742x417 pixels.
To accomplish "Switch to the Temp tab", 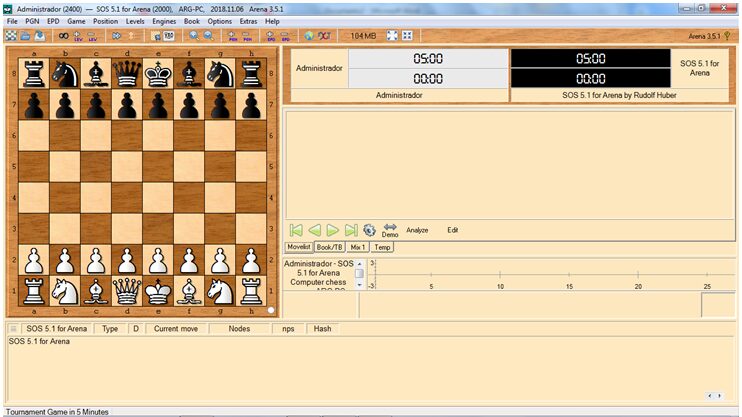I will (382, 247).
